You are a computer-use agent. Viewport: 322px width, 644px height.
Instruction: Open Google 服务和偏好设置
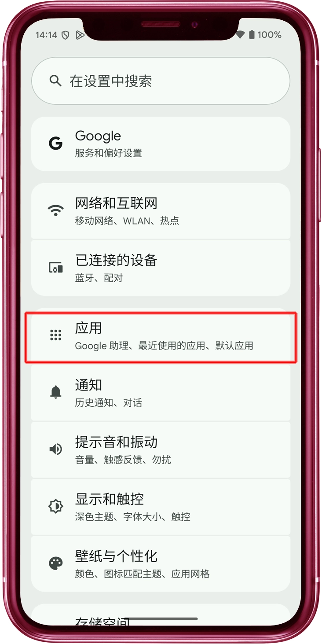point(161,144)
